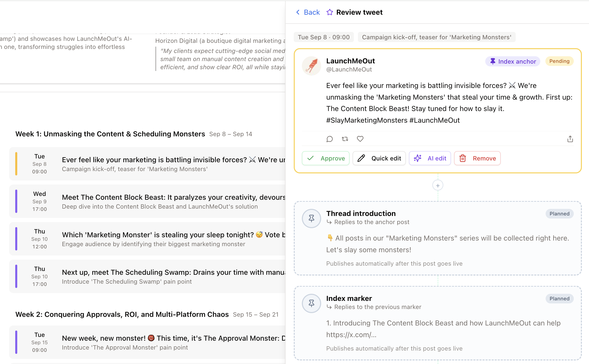Click the sparkle icon on AI edit
This screenshot has width=589, height=364.
(418, 158)
